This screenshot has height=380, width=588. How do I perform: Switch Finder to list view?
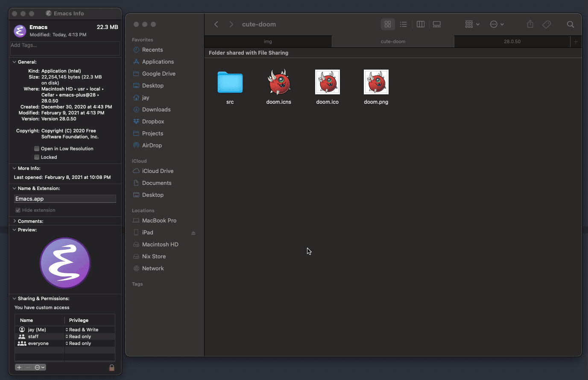pyautogui.click(x=404, y=24)
